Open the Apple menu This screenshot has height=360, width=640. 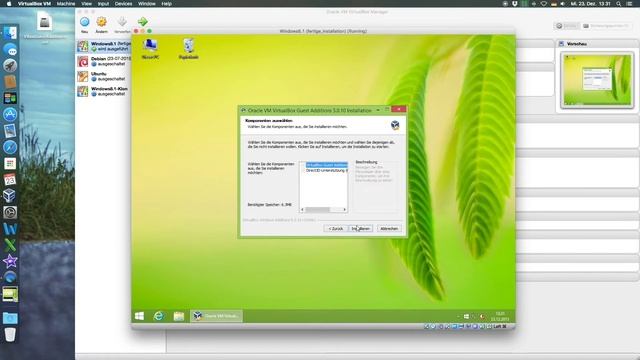coord(9,4)
